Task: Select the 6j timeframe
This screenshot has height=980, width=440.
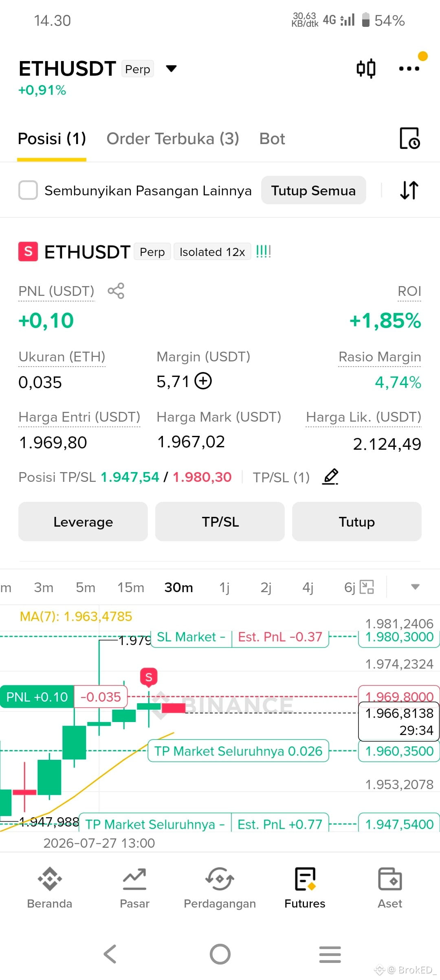Action: click(x=350, y=587)
